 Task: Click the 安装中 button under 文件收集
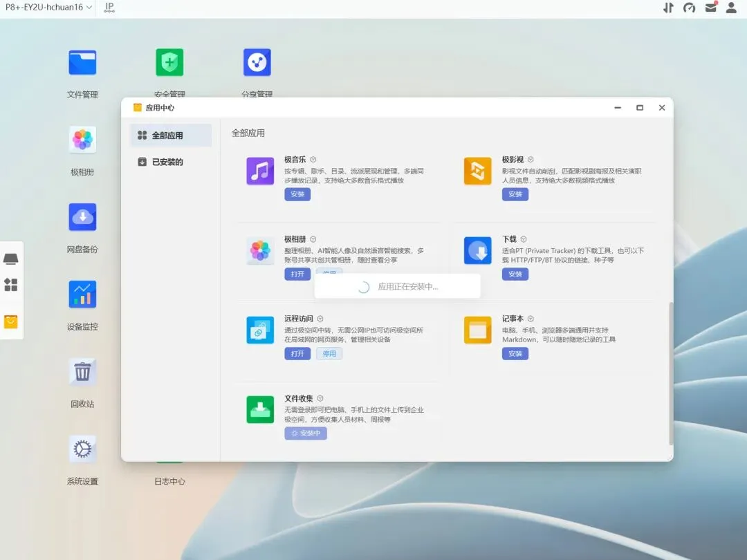[306, 433]
